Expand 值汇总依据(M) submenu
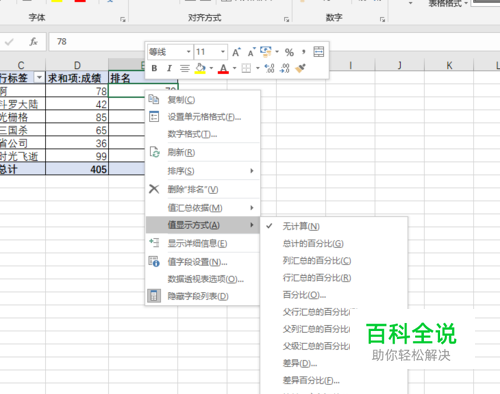 tap(203, 208)
